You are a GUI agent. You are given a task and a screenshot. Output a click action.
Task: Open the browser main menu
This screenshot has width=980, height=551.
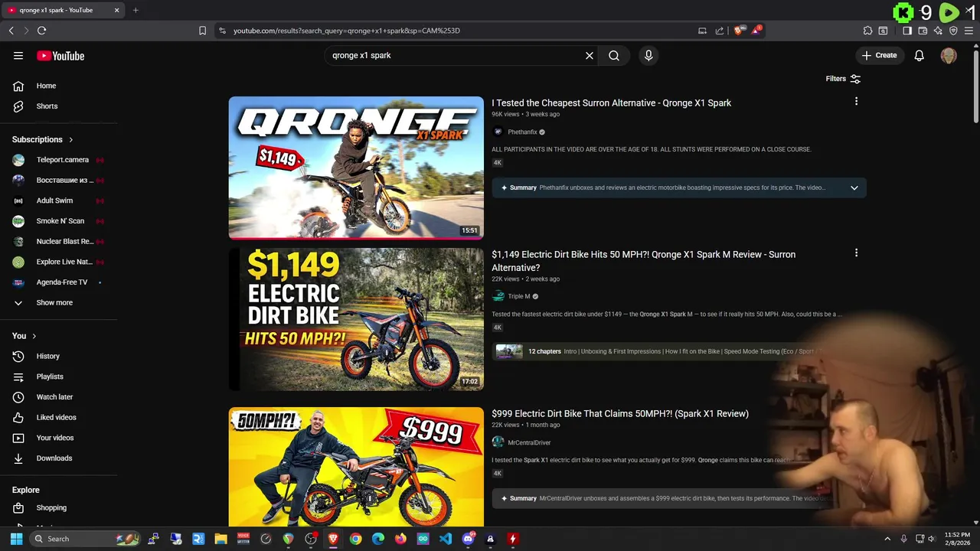click(x=969, y=31)
